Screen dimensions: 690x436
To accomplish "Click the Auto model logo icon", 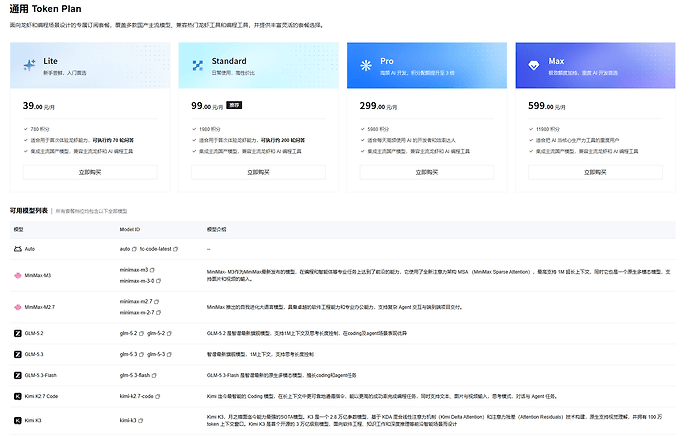I will click(18, 249).
